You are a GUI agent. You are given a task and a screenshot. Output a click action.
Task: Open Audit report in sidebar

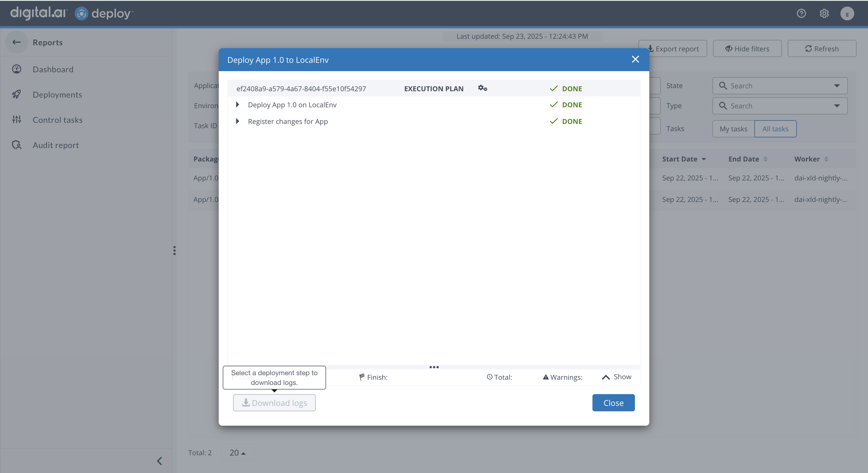coord(56,145)
